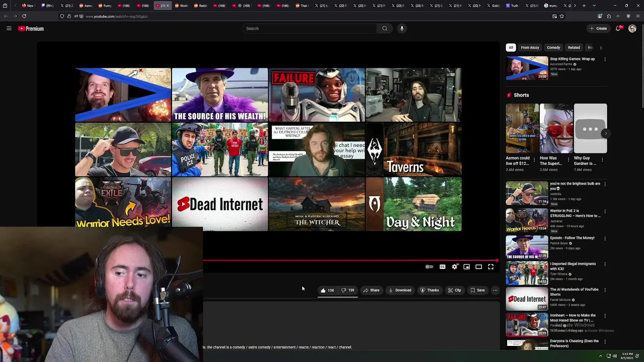Open 'you're not the brightest bulb' title

tap(575, 186)
